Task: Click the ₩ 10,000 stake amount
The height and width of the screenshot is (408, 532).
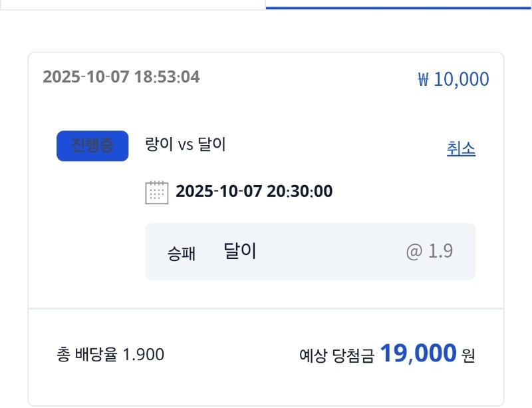Action: pyautogui.click(x=454, y=80)
